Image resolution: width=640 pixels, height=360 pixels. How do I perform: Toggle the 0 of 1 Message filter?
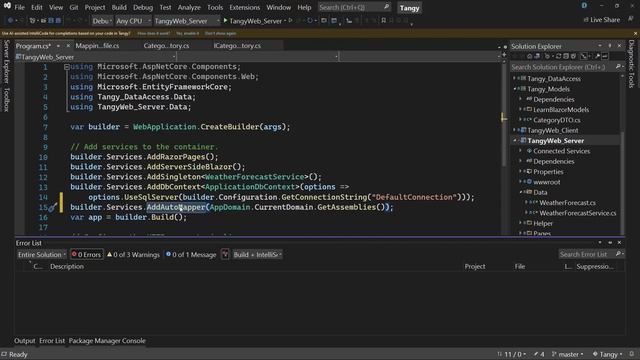[191, 255]
